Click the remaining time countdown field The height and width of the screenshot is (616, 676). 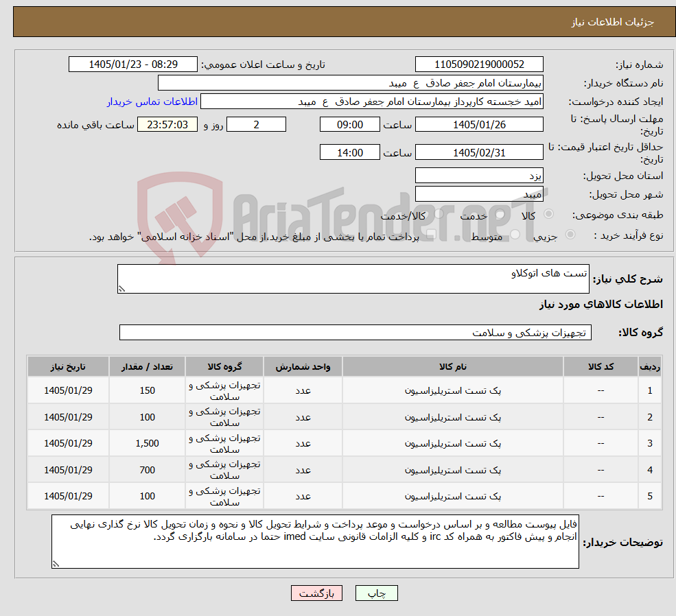[167, 124]
